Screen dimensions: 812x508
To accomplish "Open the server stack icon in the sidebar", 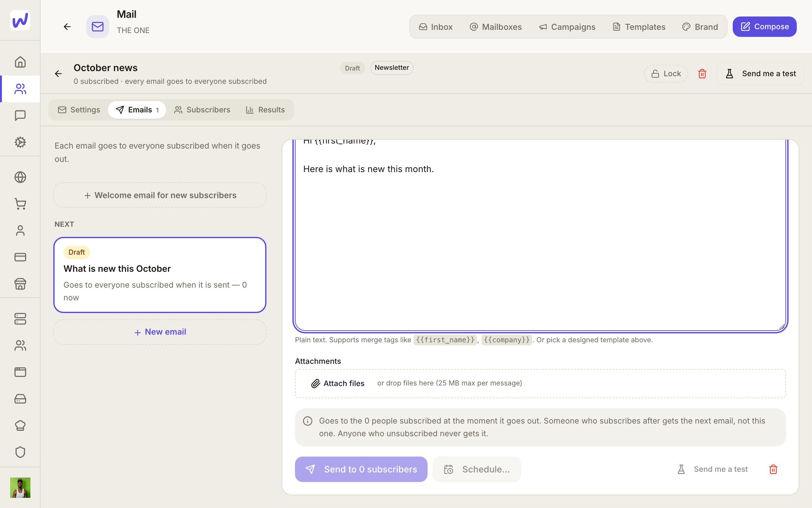I will coord(20,319).
